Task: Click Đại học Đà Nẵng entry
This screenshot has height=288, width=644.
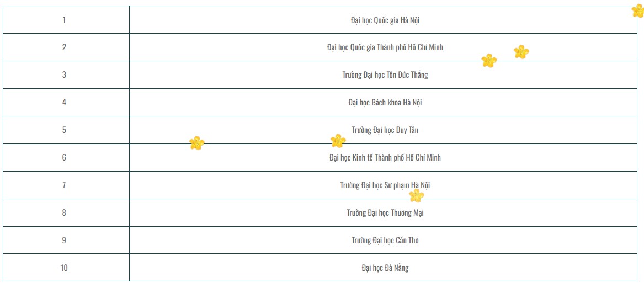Action: coord(385,268)
